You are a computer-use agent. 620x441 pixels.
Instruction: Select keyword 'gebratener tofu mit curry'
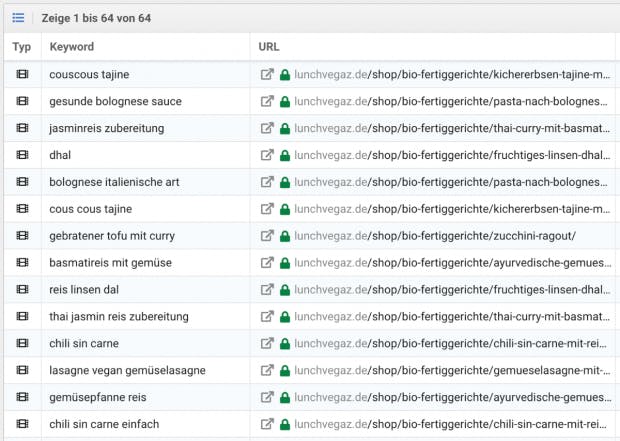click(x=112, y=236)
